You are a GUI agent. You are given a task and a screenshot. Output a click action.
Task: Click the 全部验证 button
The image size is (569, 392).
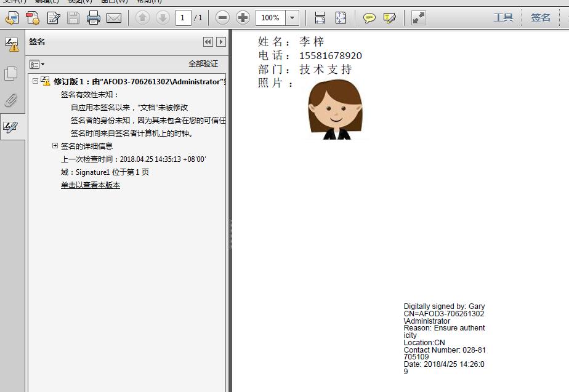[203, 64]
